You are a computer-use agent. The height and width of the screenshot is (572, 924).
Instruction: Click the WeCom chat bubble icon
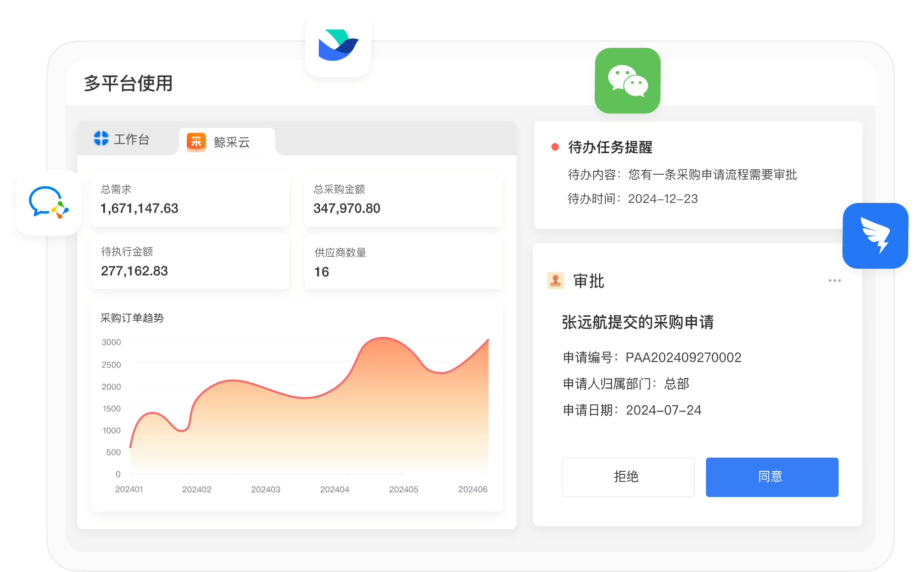(48, 202)
